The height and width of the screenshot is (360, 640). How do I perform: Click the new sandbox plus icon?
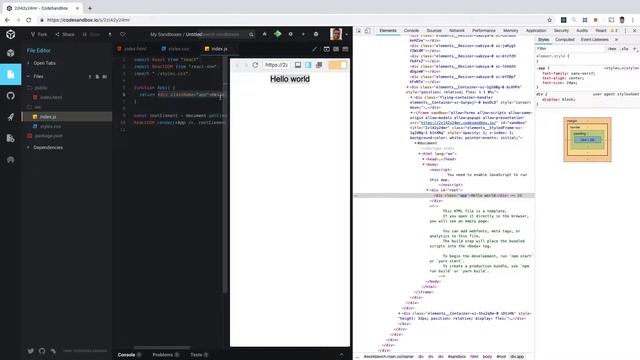pos(303,34)
